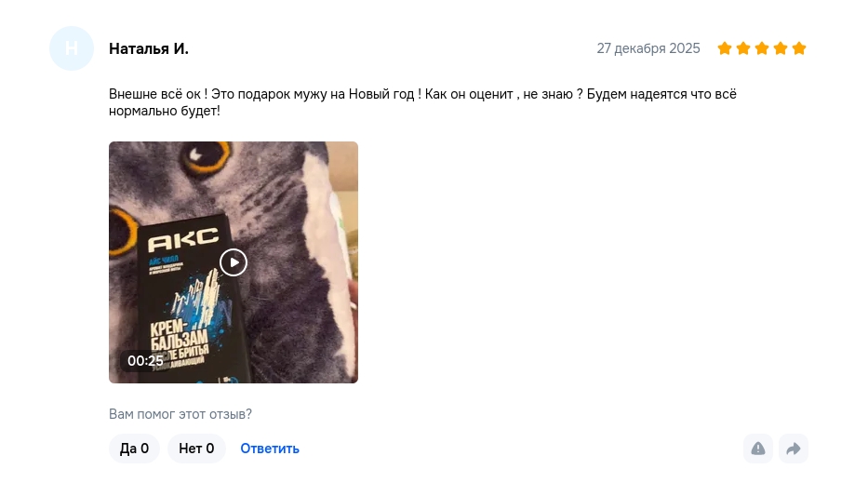Click the Вам помог этот отзыв? label
The image size is (868, 496).
(x=180, y=414)
